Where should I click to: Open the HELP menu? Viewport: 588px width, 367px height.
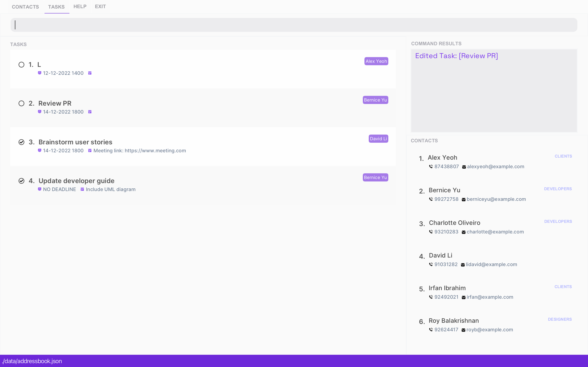(x=80, y=7)
